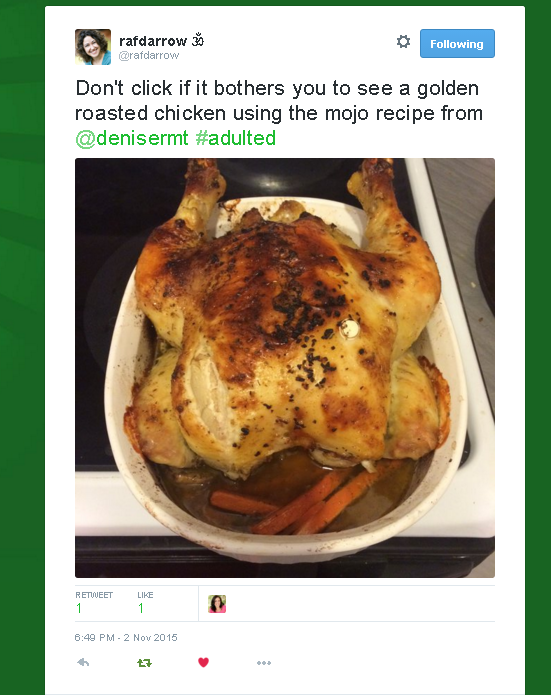The width and height of the screenshot is (551, 695).
Task: Click the reply arrow icon
Action: (83, 662)
